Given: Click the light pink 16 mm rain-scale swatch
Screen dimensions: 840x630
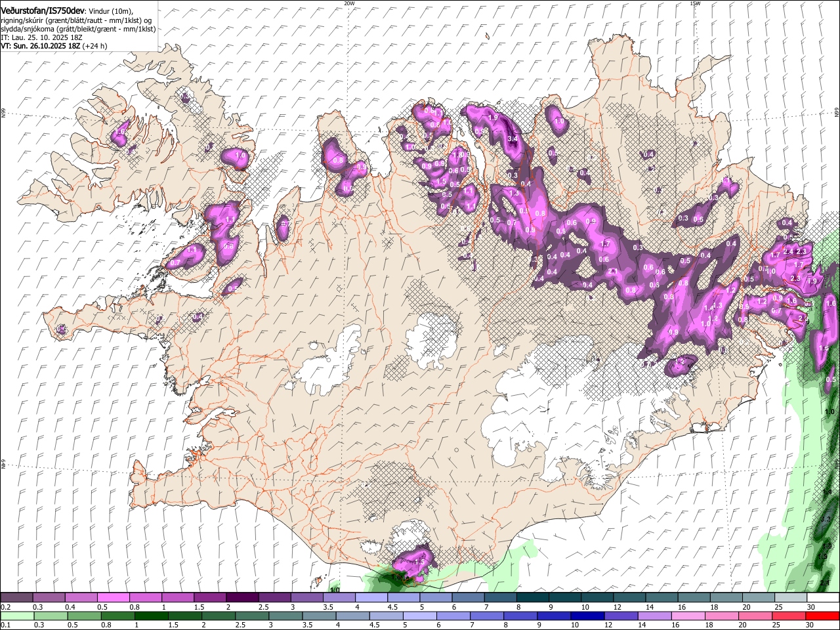Looking at the screenshot, I should pos(687,616).
